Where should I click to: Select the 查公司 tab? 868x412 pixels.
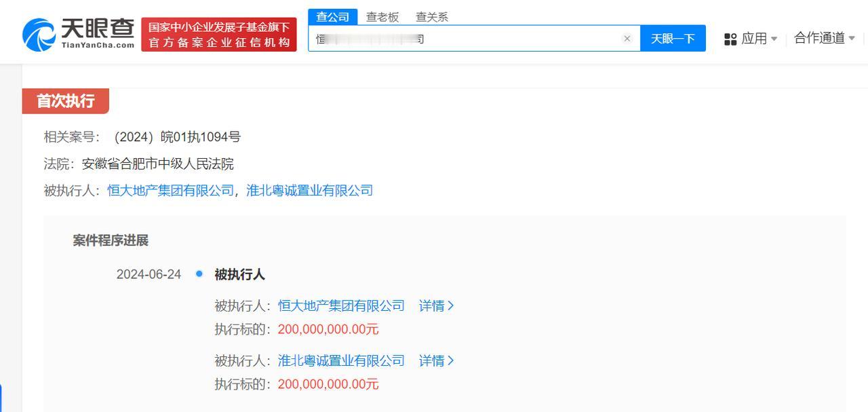coord(333,17)
